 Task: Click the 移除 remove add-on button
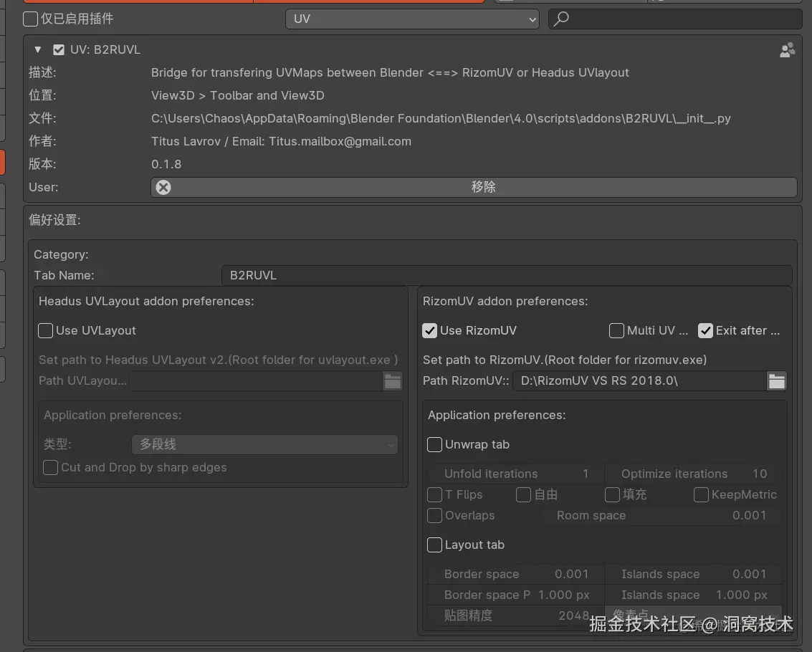[474, 187]
